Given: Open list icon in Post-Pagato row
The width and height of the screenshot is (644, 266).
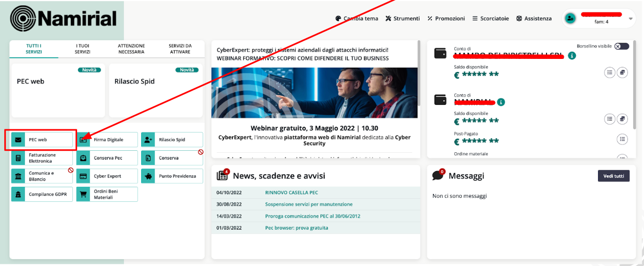Looking at the screenshot, I should 622,139.
